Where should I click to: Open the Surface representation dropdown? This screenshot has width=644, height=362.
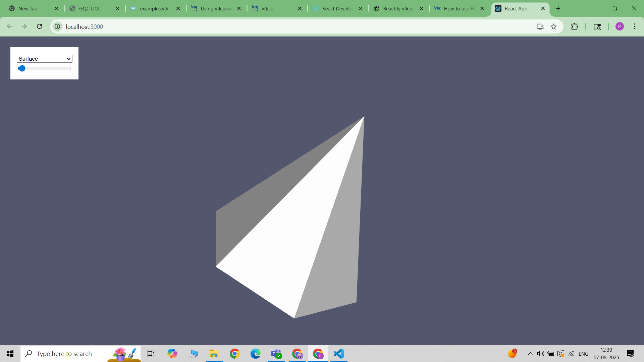point(45,59)
